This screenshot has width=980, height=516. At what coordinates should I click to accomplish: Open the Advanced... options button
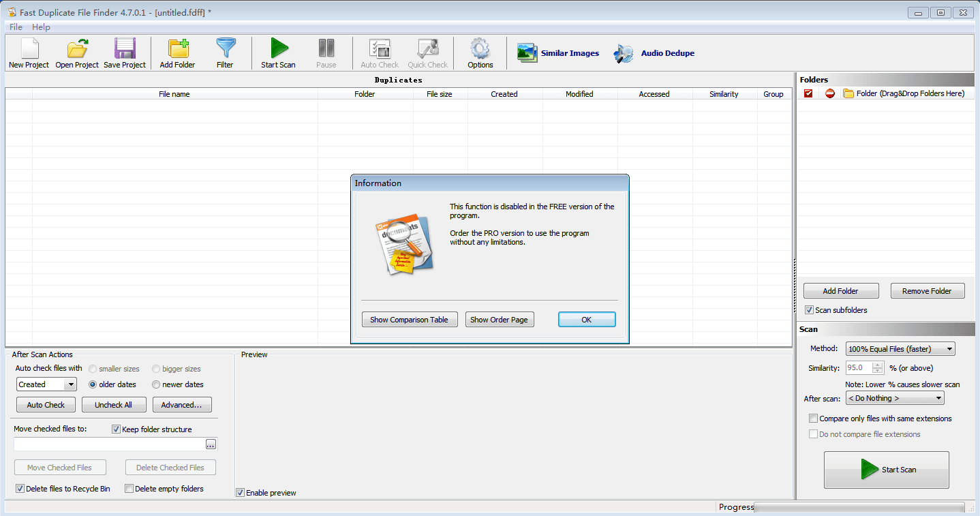pos(182,405)
